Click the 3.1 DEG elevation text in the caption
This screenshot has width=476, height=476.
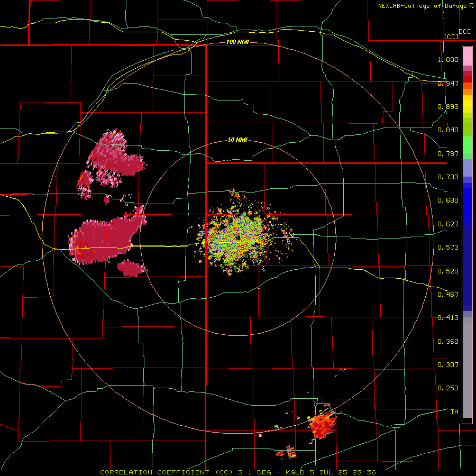click(x=254, y=472)
